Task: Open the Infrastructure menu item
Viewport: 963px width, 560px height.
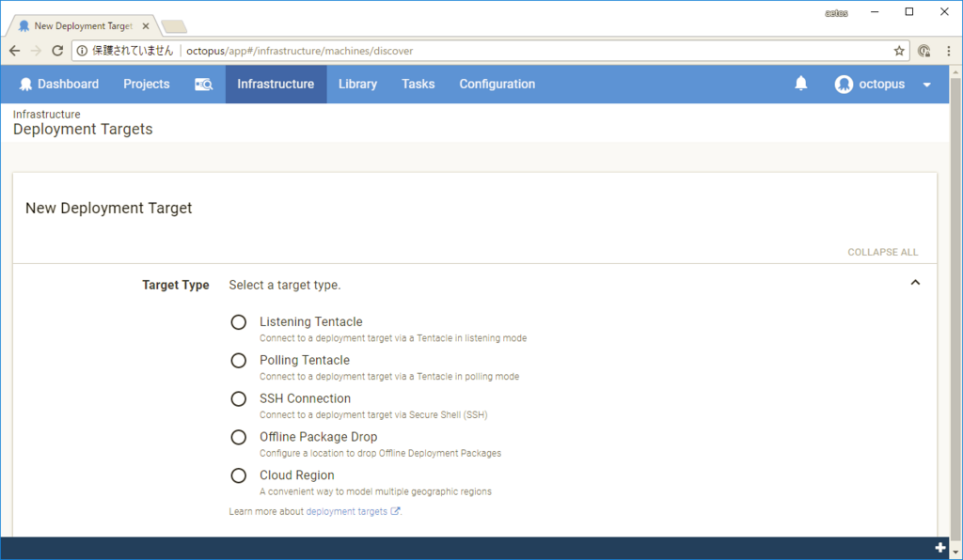Action: (x=276, y=84)
